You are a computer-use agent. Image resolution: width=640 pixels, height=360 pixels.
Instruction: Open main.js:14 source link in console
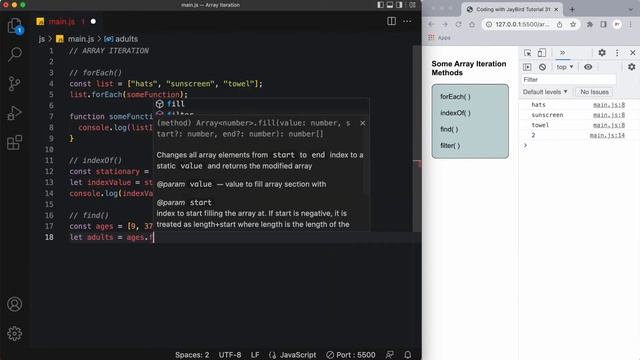click(607, 135)
